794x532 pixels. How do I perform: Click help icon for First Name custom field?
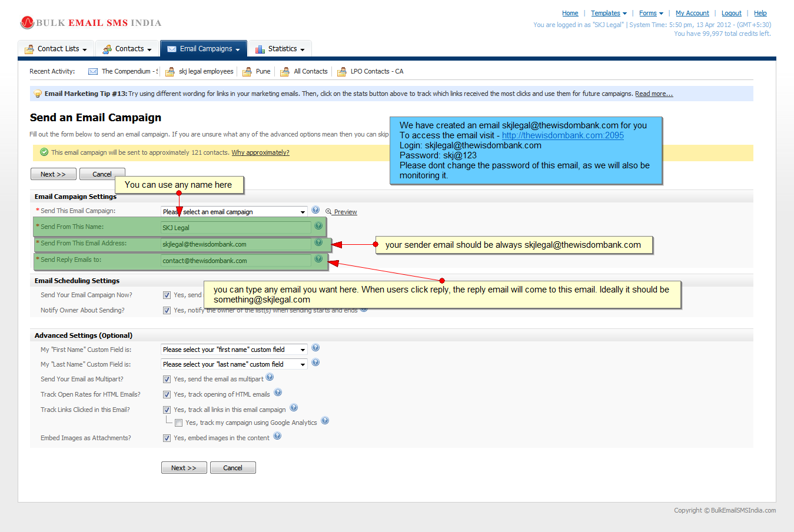[x=315, y=348]
